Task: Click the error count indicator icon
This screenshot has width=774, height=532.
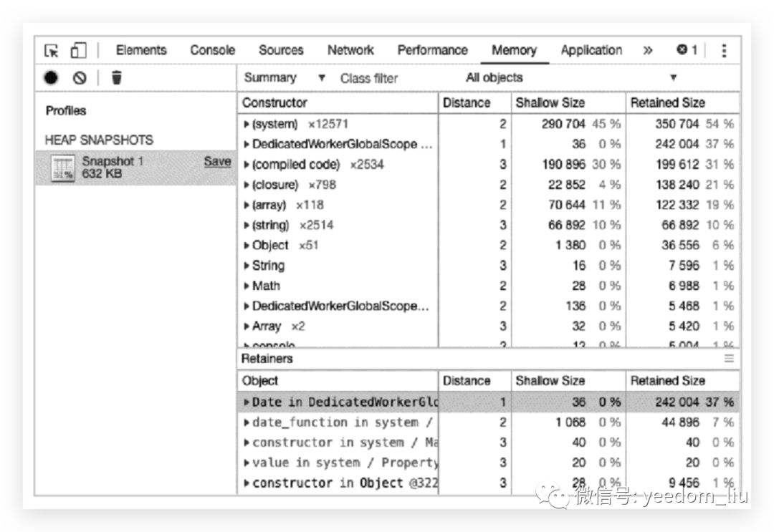Action: [687, 50]
